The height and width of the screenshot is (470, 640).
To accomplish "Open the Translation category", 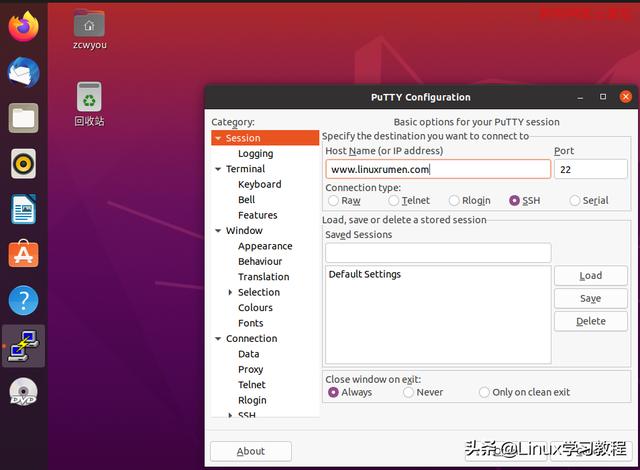I will pos(264,277).
